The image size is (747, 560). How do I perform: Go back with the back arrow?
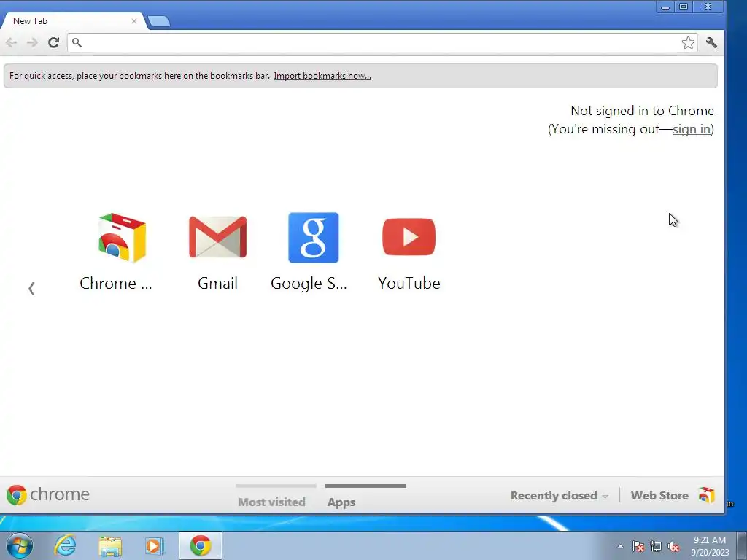[x=12, y=43]
